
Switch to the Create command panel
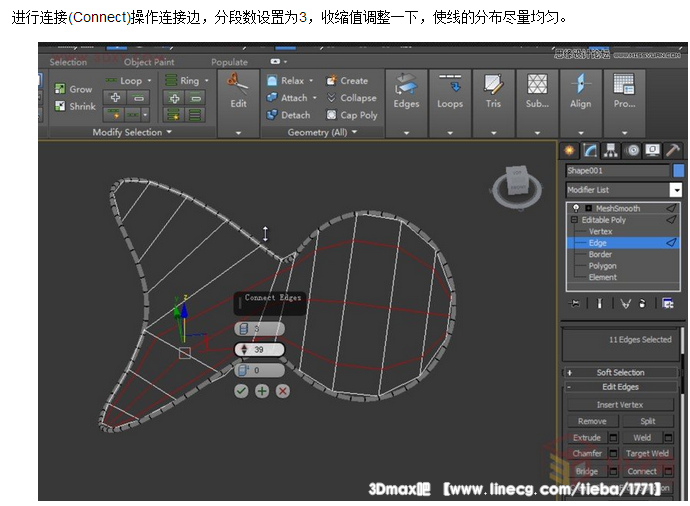point(569,151)
